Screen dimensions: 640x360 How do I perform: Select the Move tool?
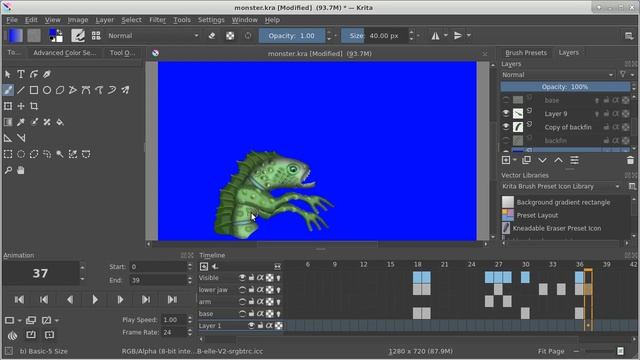pyautogui.click(x=21, y=106)
